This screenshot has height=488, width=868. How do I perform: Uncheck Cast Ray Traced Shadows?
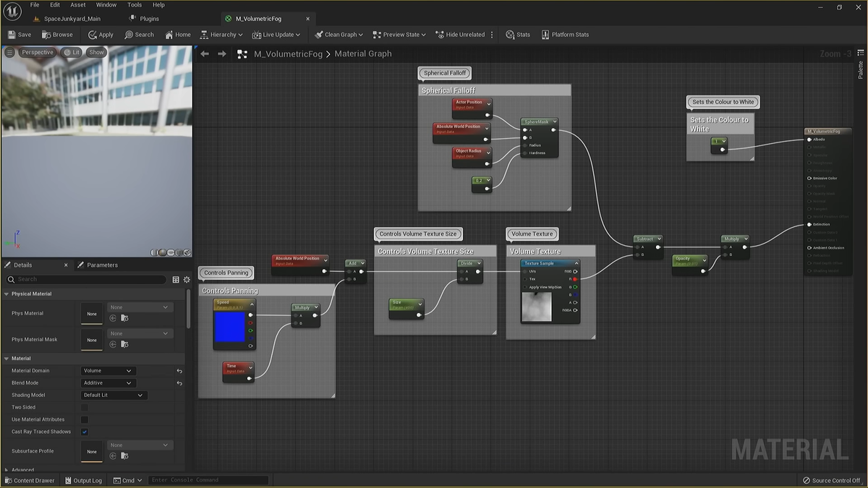[85, 432]
